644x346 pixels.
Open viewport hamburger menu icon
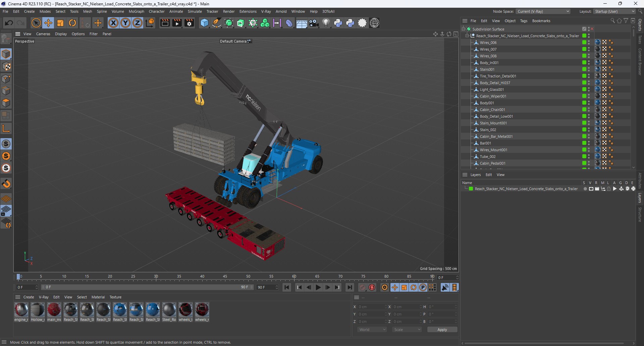coord(18,34)
